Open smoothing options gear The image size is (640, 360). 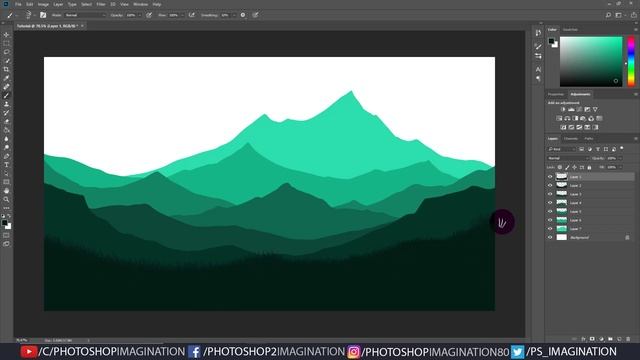click(243, 15)
